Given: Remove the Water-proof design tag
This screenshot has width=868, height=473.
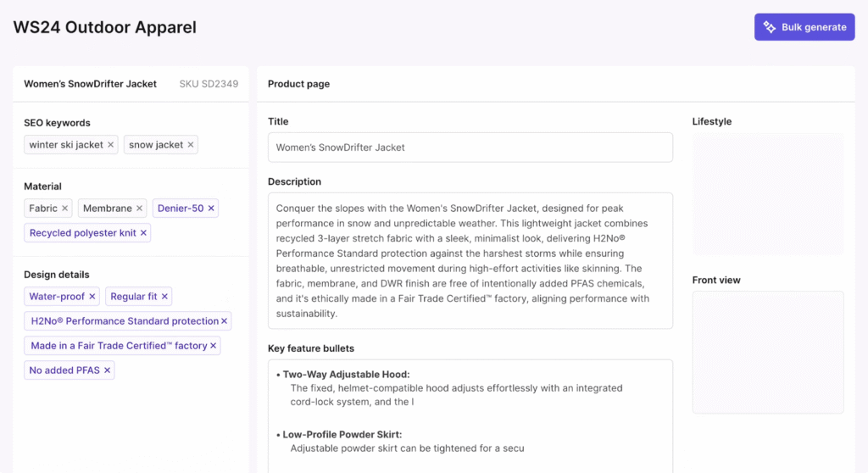Looking at the screenshot, I should 92,297.
